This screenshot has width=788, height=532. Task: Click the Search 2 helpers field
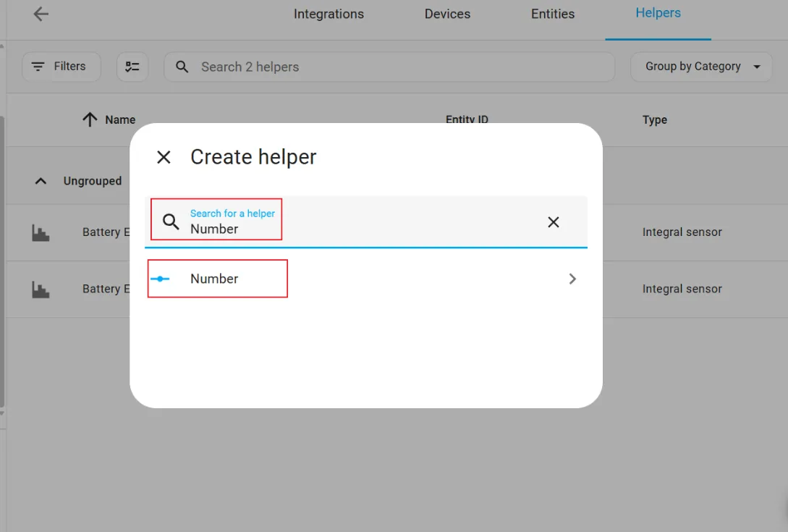[x=391, y=67]
